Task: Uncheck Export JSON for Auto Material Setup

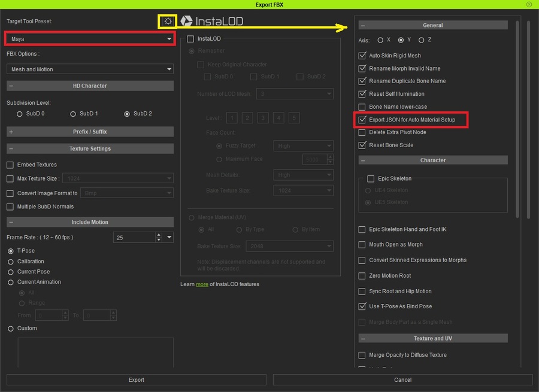Action: point(362,120)
